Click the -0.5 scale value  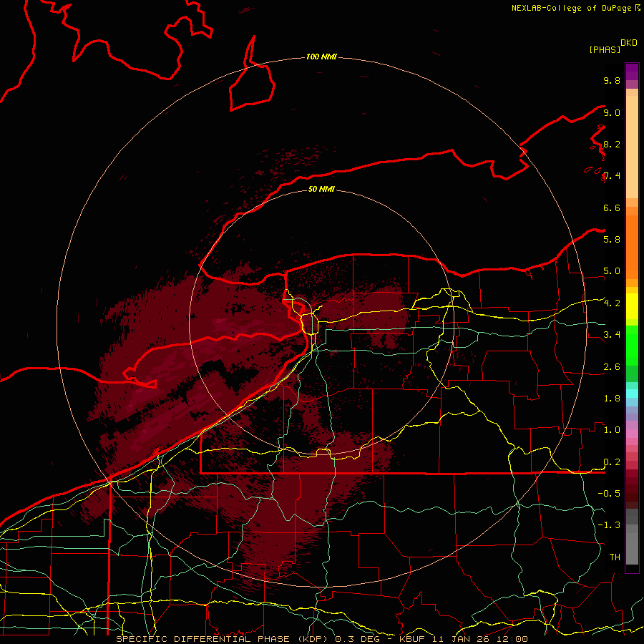click(x=609, y=493)
